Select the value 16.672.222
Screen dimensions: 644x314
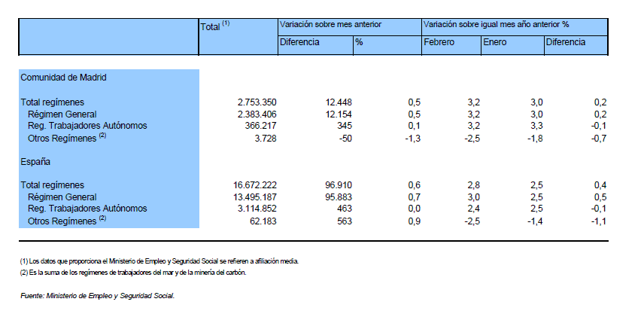[254, 185]
